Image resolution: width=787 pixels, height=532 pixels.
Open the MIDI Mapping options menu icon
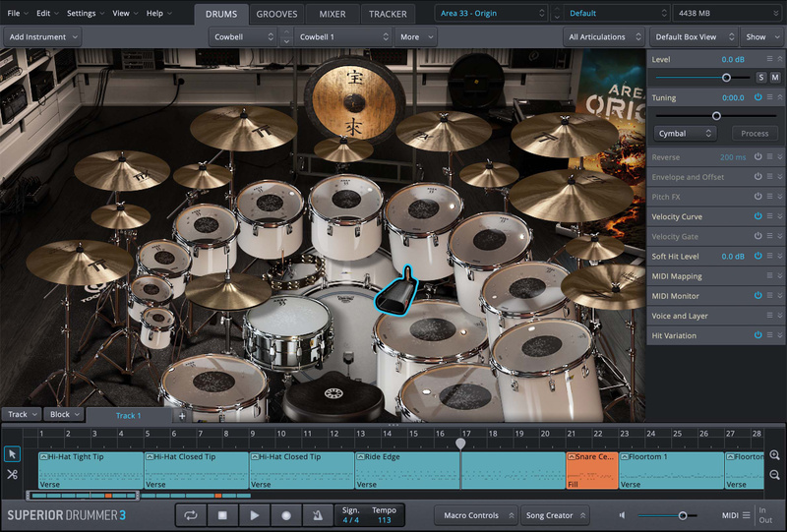pyautogui.click(x=769, y=275)
